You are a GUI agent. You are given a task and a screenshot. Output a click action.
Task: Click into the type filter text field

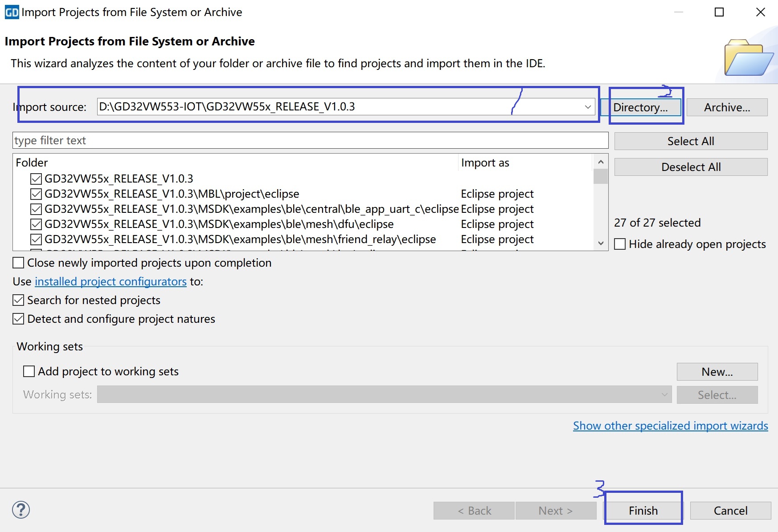pos(310,141)
